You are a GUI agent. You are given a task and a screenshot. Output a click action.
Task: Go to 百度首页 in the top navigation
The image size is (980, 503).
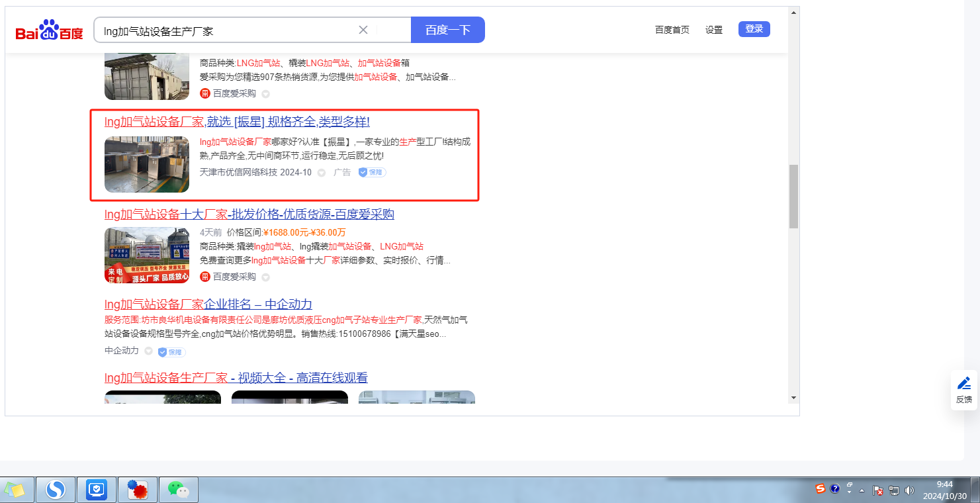672,30
